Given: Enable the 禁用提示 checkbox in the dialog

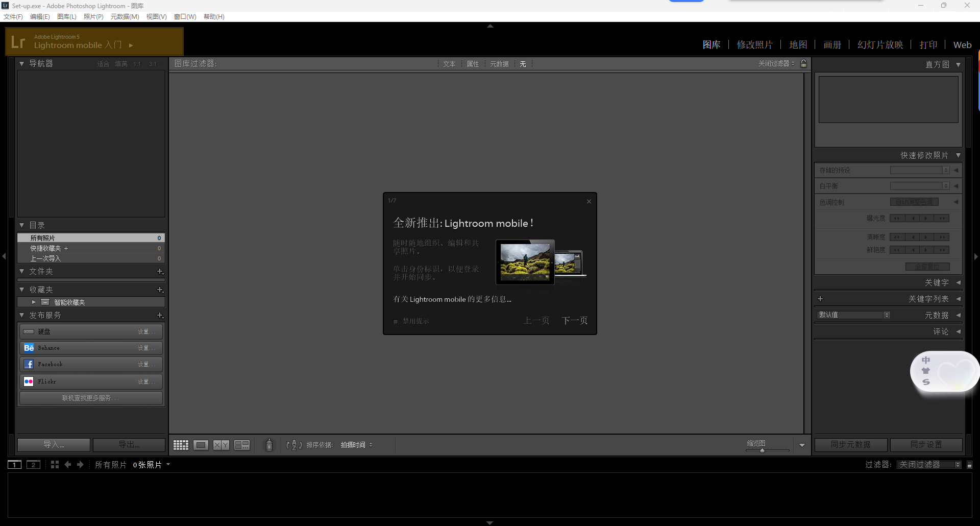Looking at the screenshot, I should click(x=395, y=321).
